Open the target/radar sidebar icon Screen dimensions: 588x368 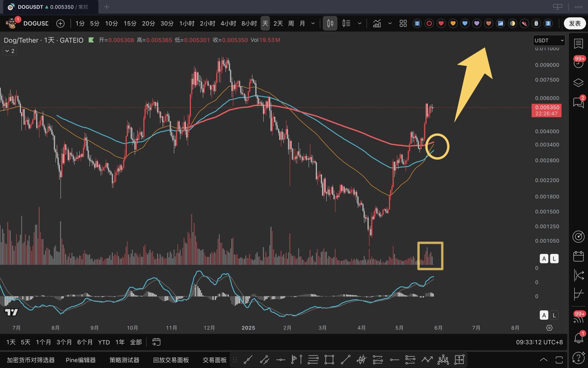click(578, 237)
